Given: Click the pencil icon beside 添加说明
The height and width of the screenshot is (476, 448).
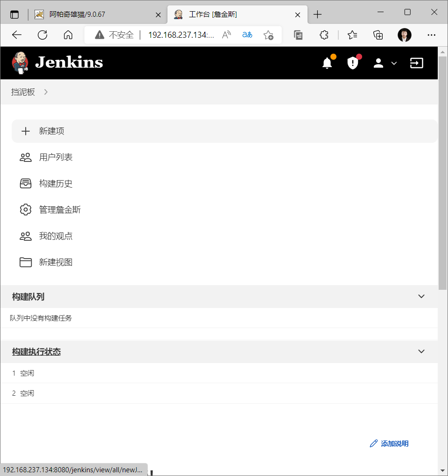Looking at the screenshot, I should [x=374, y=443].
